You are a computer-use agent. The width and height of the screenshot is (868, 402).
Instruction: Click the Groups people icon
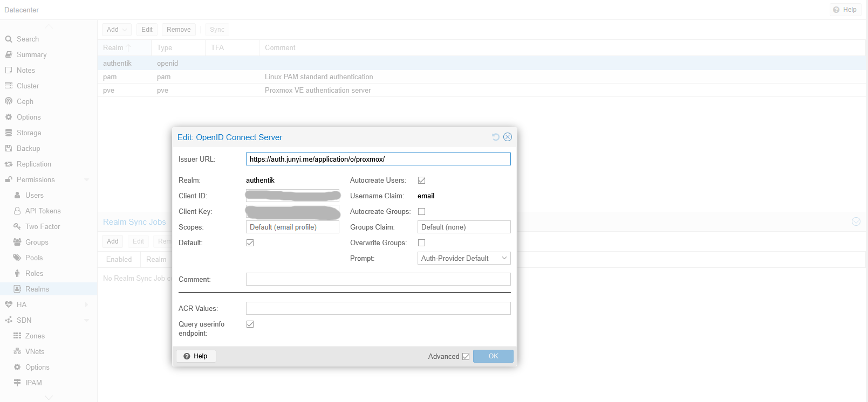point(17,242)
